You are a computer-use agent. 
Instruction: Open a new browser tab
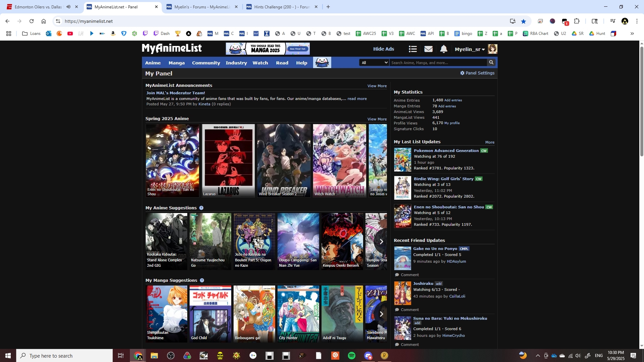pos(328,7)
